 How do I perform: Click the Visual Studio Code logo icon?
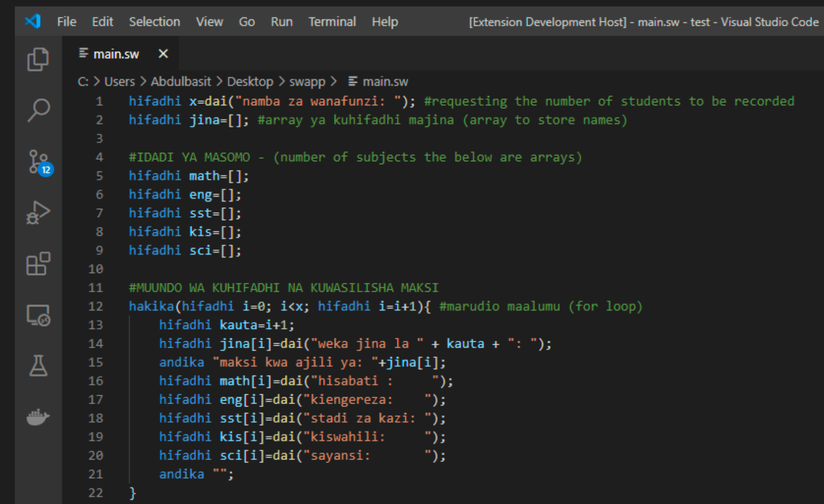[33, 21]
